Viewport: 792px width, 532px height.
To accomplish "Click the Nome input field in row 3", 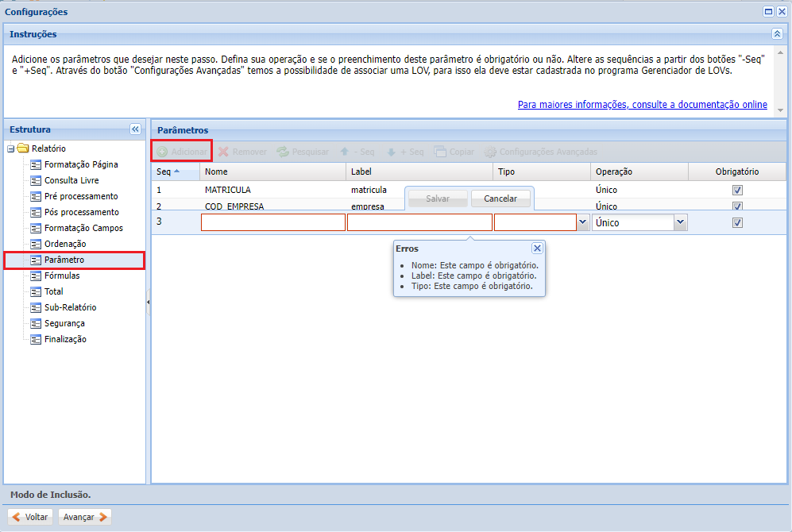I will click(x=272, y=223).
